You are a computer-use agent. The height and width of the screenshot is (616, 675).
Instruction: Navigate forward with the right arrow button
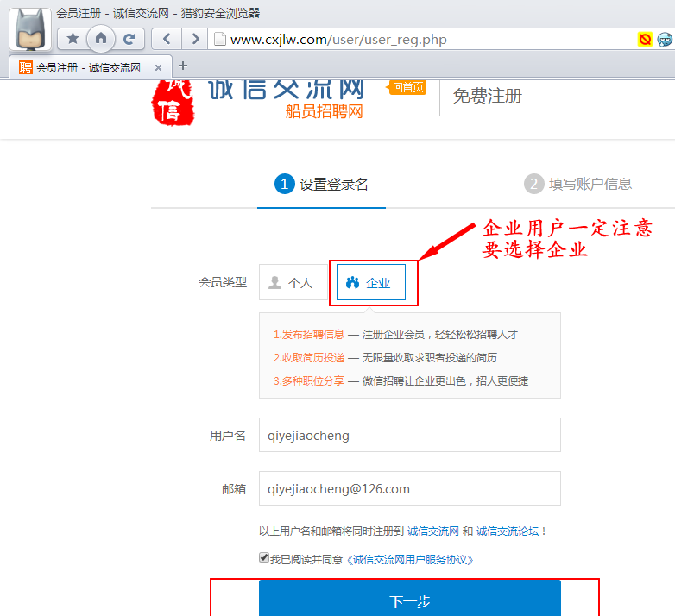[195, 39]
